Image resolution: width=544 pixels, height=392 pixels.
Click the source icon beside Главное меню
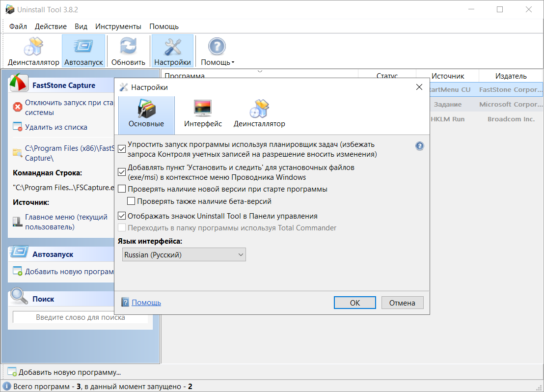click(17, 222)
